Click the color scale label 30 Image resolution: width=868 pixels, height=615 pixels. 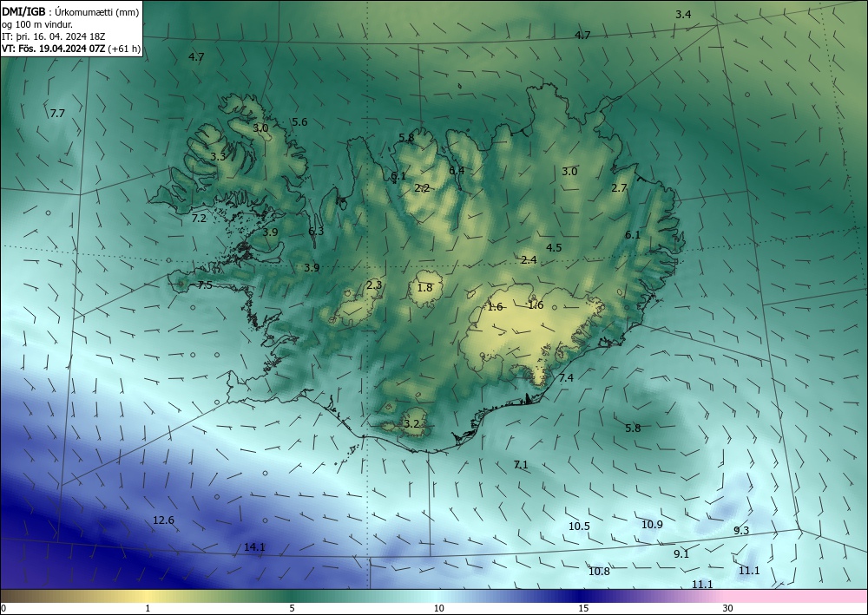728,609
